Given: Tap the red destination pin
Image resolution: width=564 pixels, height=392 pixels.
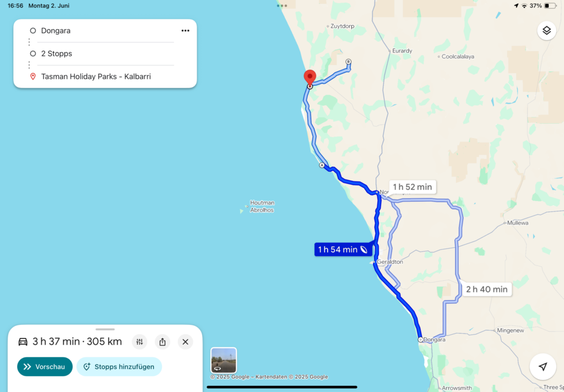Looking at the screenshot, I should (x=310, y=78).
